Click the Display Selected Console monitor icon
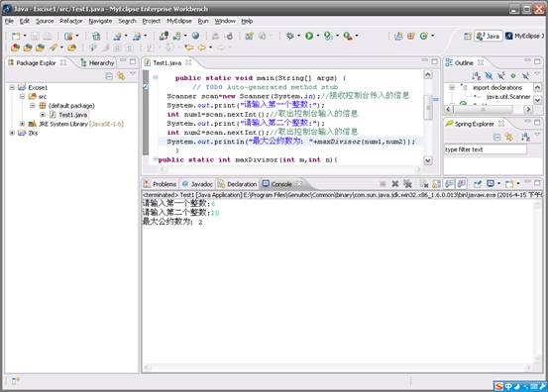This screenshot has width=548, height=392. point(491,183)
